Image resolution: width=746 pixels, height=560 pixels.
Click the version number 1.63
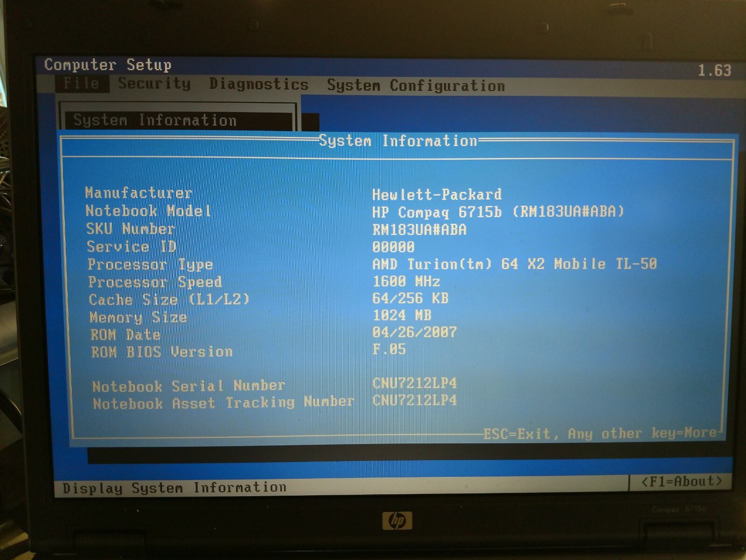click(714, 70)
